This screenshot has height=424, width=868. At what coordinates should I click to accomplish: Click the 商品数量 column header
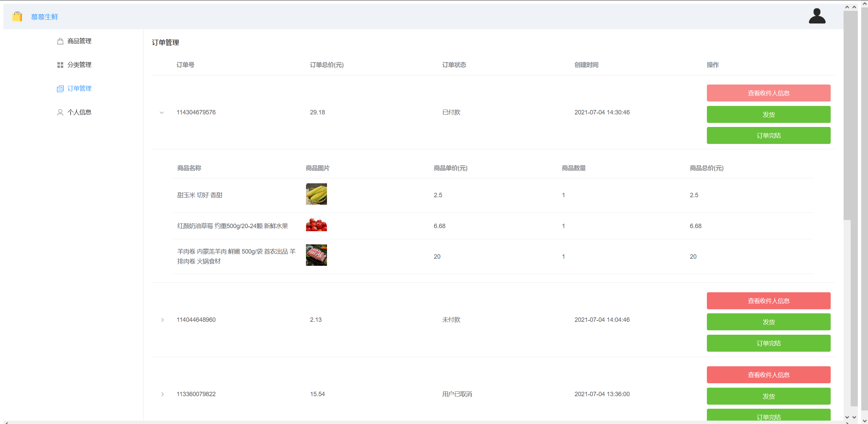574,168
